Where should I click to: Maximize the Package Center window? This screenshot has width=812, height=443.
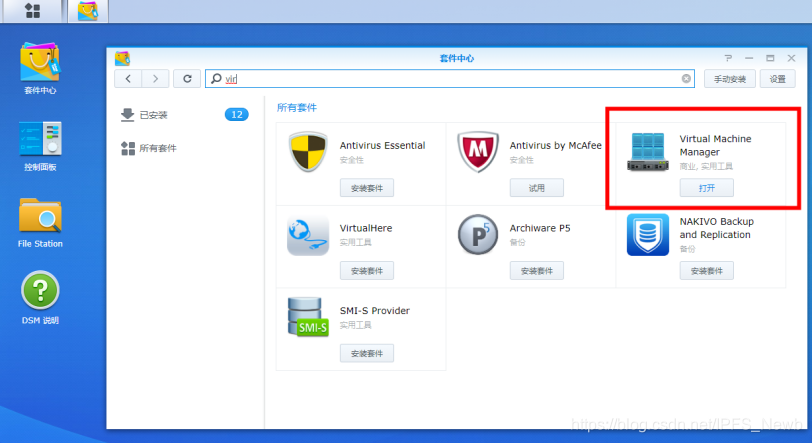(770, 58)
